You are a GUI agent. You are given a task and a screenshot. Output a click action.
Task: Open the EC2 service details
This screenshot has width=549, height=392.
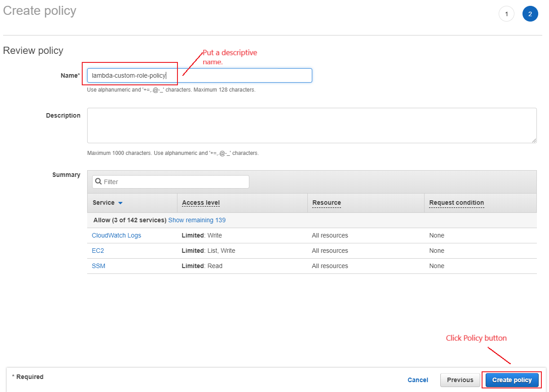pos(97,251)
